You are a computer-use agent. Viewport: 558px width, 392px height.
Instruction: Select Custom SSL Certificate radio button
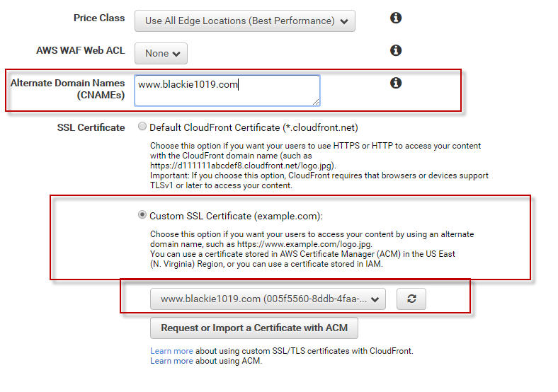(x=142, y=215)
